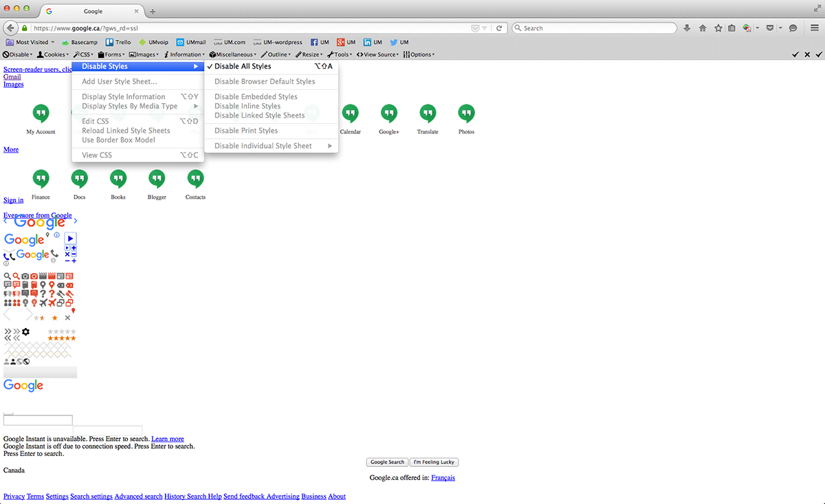Select the Disable Styles menu entry
The width and height of the screenshot is (825, 504).
(137, 67)
